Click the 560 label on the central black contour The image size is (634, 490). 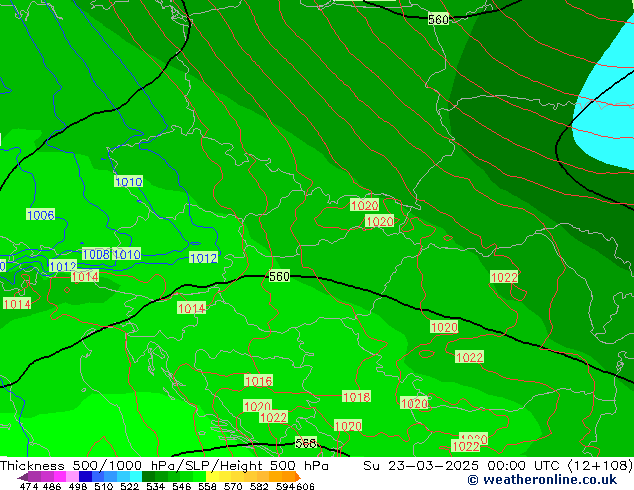tap(279, 277)
